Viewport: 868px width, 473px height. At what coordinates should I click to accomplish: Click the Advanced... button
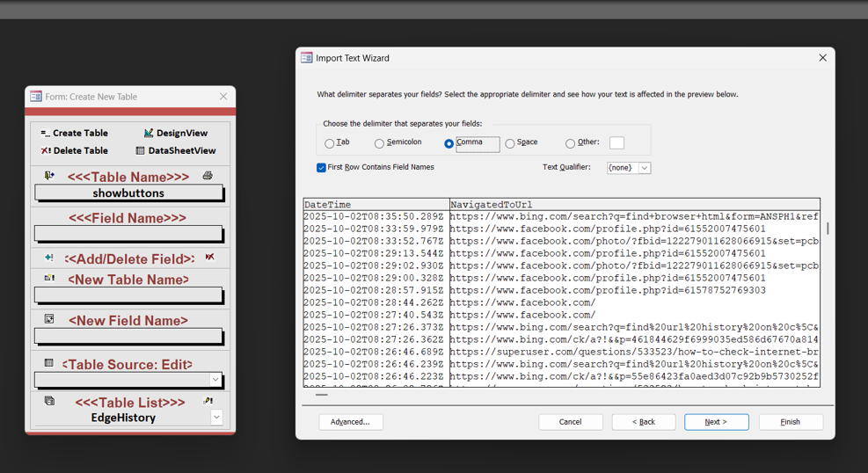point(350,421)
